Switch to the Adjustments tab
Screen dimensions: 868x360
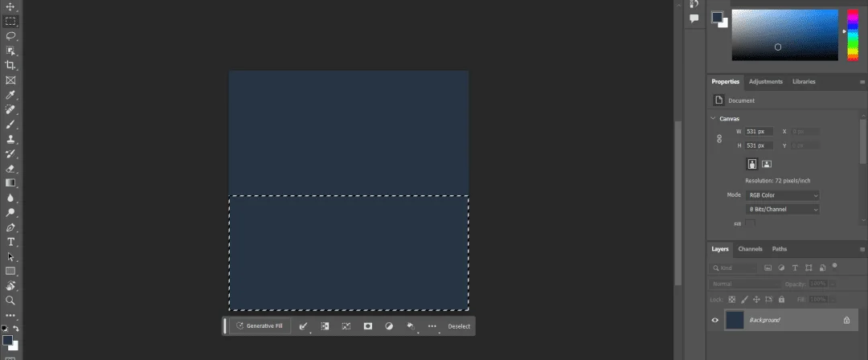point(766,81)
